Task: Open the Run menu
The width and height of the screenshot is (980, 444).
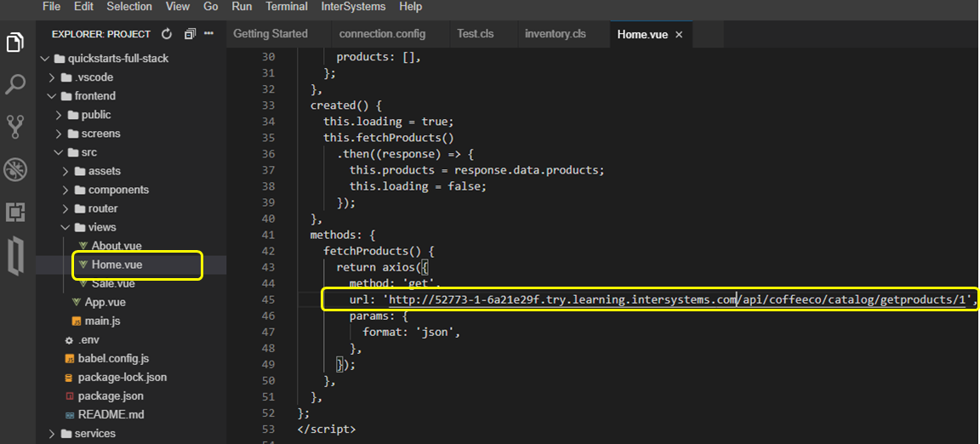Action: (x=242, y=7)
